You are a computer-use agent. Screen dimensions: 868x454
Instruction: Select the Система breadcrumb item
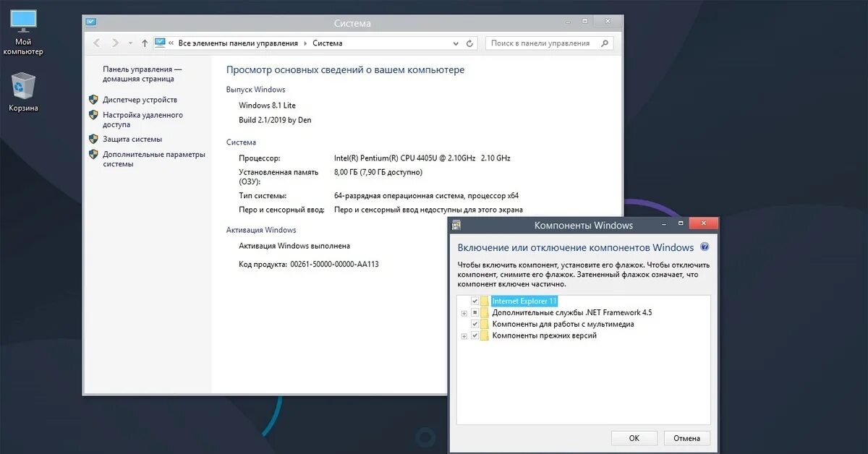point(328,43)
